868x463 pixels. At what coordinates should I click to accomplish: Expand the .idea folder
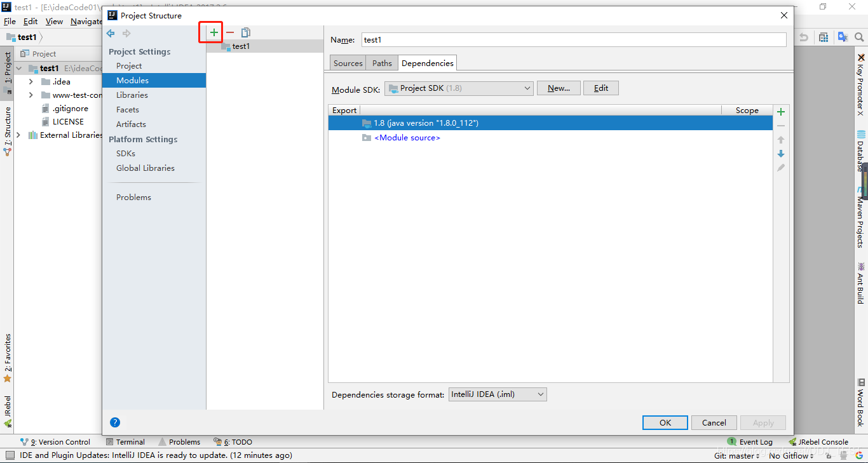coord(31,81)
